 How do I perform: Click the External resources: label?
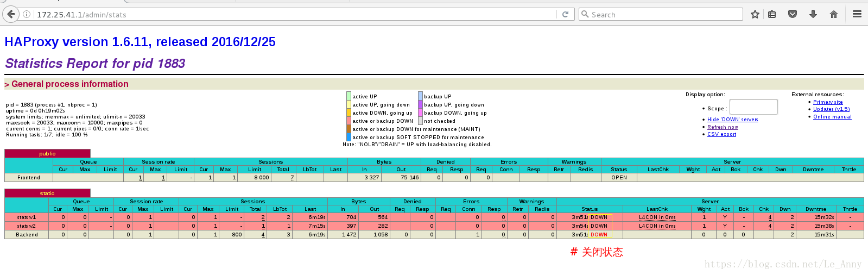click(x=818, y=95)
